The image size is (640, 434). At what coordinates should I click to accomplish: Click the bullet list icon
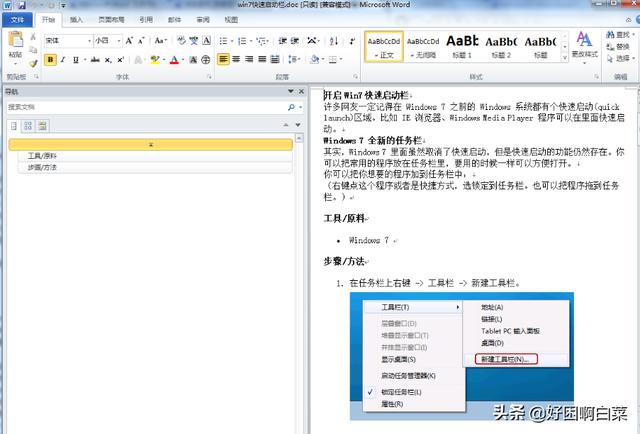click(x=224, y=41)
